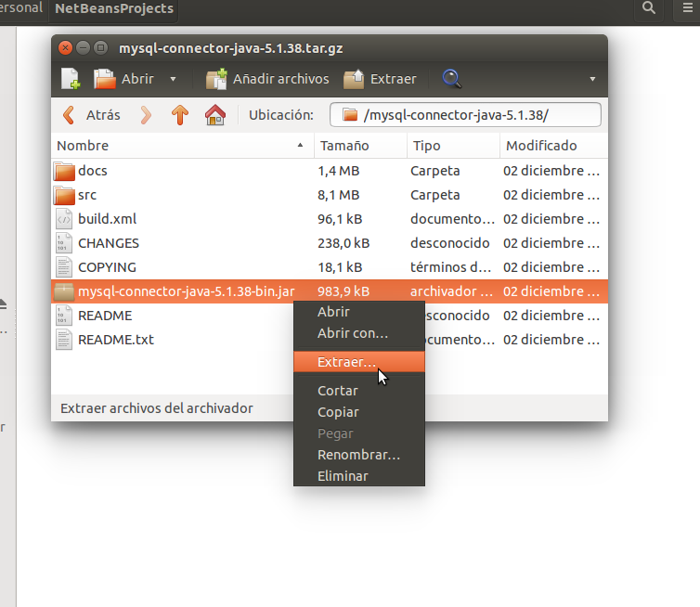Click the src folder icon

coord(64,196)
